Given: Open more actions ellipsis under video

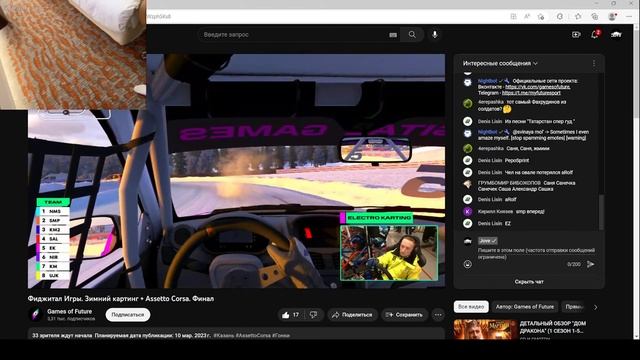Looking at the screenshot, I should tap(438, 315).
